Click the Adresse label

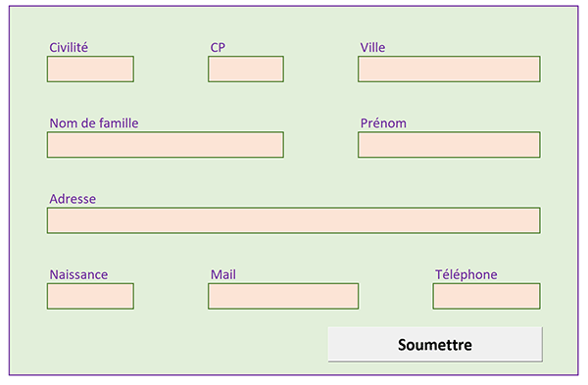(73, 199)
